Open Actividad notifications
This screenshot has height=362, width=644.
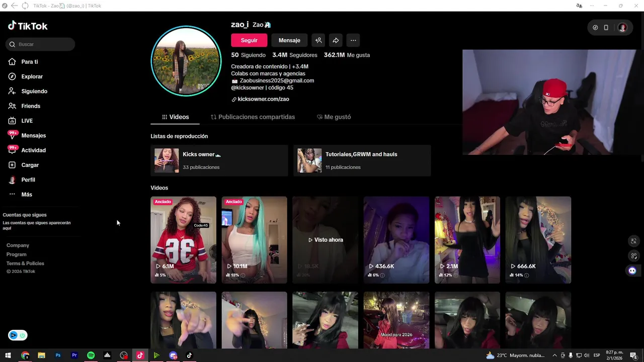pyautogui.click(x=27, y=150)
